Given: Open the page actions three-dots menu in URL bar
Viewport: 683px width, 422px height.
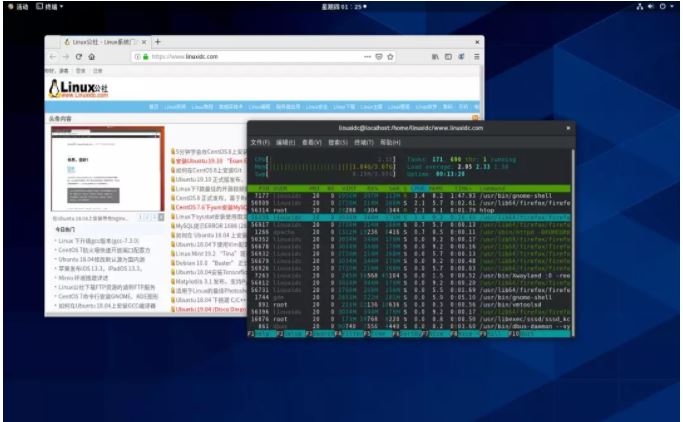Looking at the screenshot, I should click(367, 57).
